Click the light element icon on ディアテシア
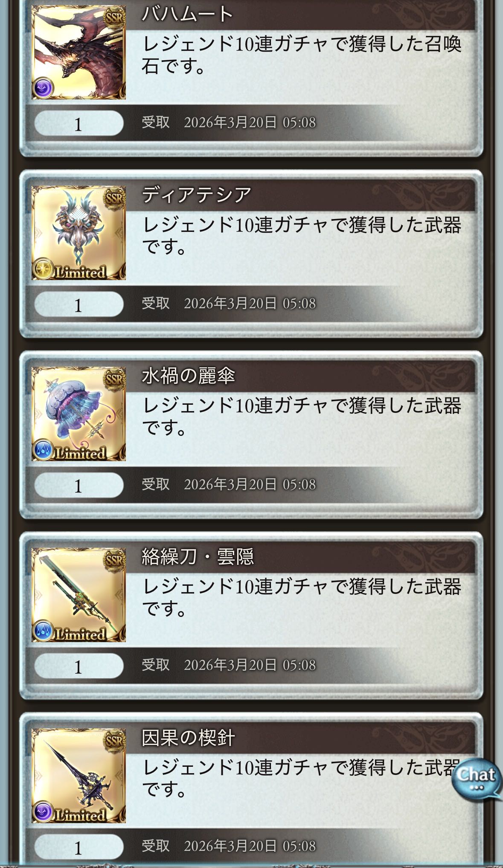 (43, 269)
